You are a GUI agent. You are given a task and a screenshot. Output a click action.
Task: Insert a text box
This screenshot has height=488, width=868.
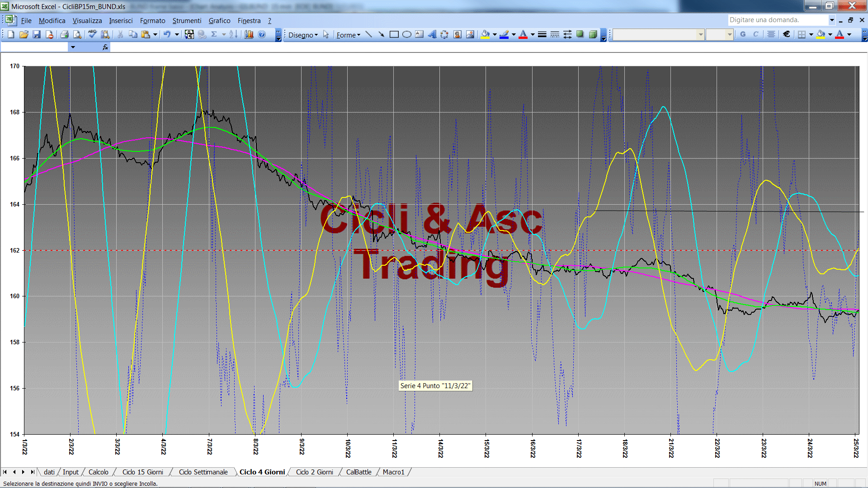pyautogui.click(x=420, y=35)
